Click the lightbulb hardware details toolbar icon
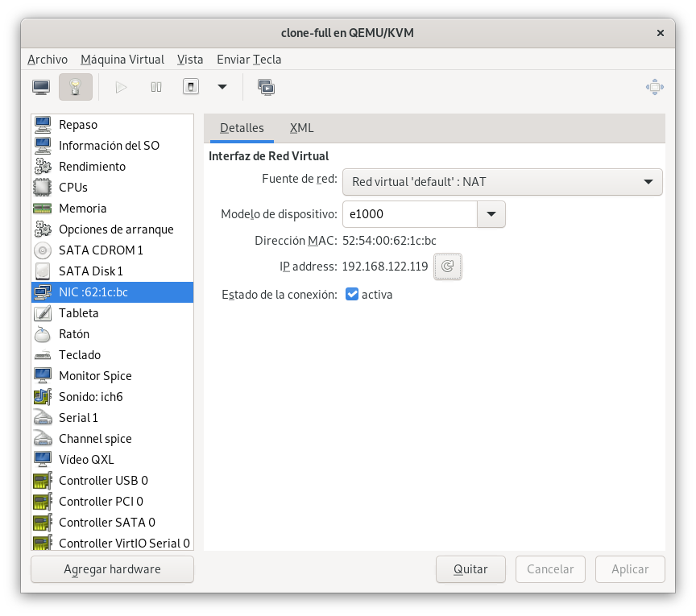Screen dimensions: 696x616 point(76,87)
